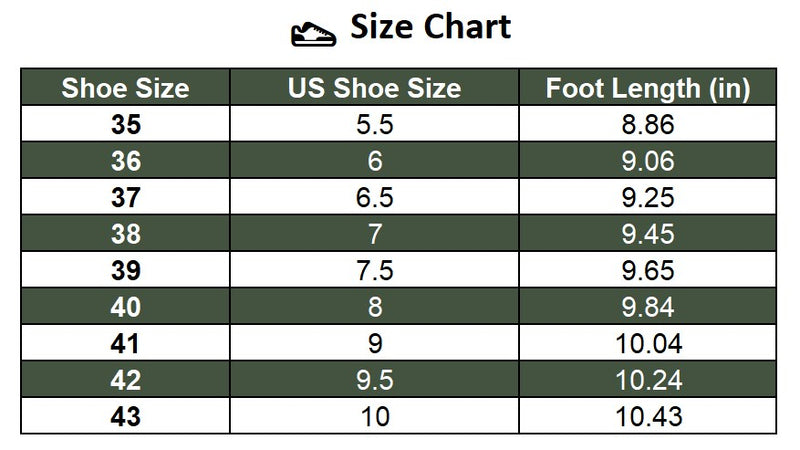Click shoe size 37 cell
Screen dimensions: 800x450
tap(125, 196)
